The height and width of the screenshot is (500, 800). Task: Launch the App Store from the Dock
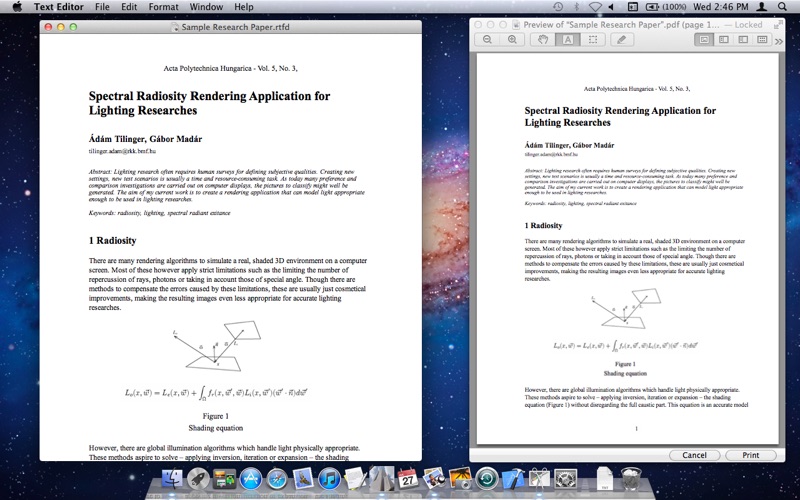pos(251,479)
